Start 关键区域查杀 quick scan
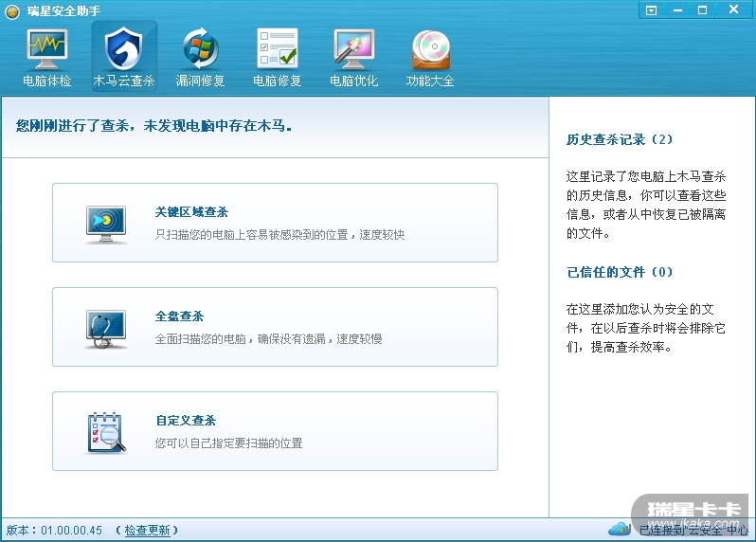Screen dimensions: 756x542 tap(275, 223)
